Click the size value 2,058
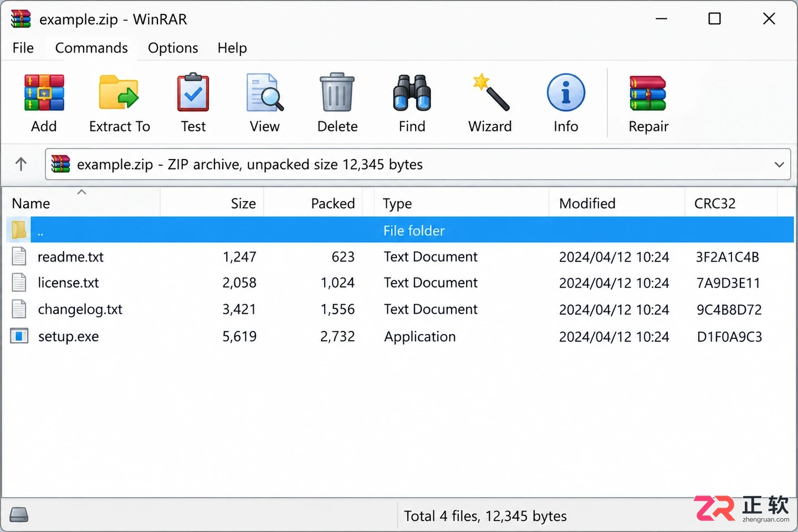Image resolution: width=798 pixels, height=532 pixels. click(239, 283)
